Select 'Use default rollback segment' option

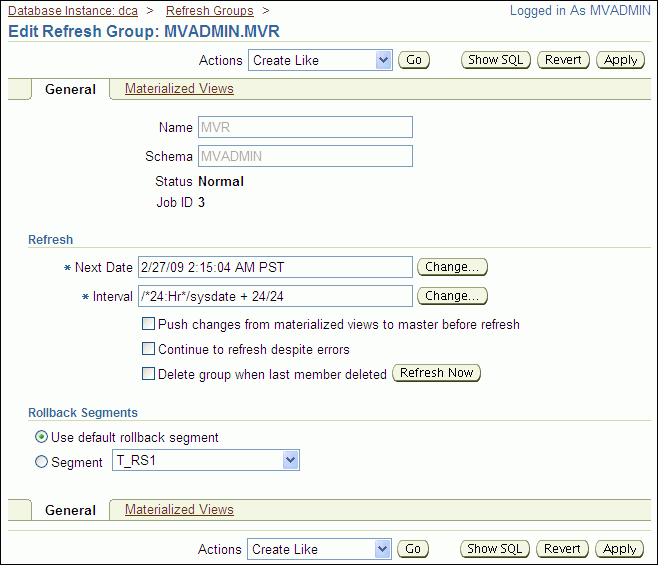41,437
